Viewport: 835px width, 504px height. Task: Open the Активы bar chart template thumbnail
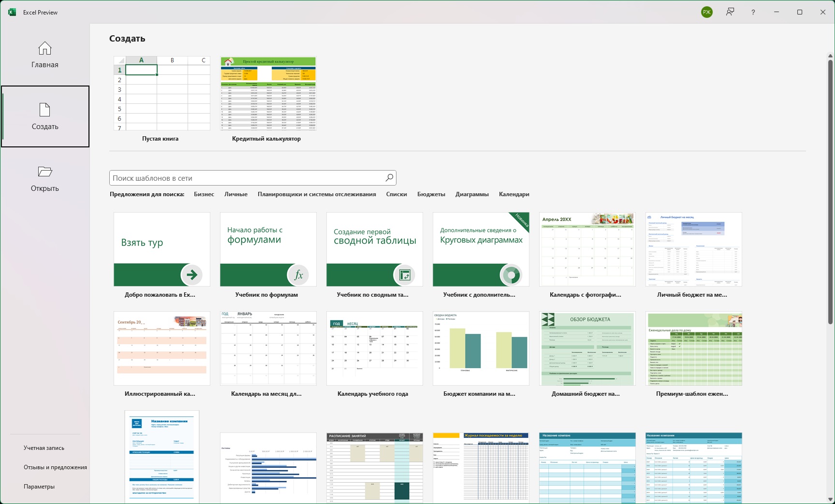(268, 468)
